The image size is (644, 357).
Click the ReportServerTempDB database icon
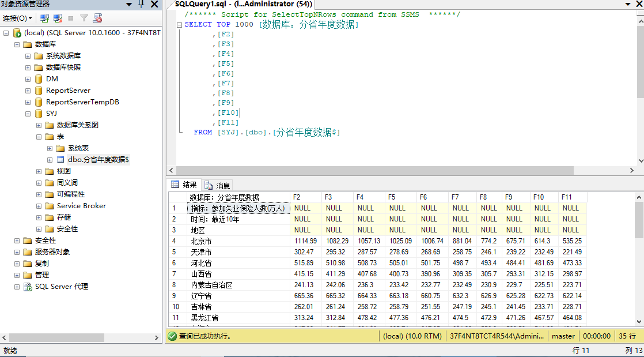pos(38,102)
